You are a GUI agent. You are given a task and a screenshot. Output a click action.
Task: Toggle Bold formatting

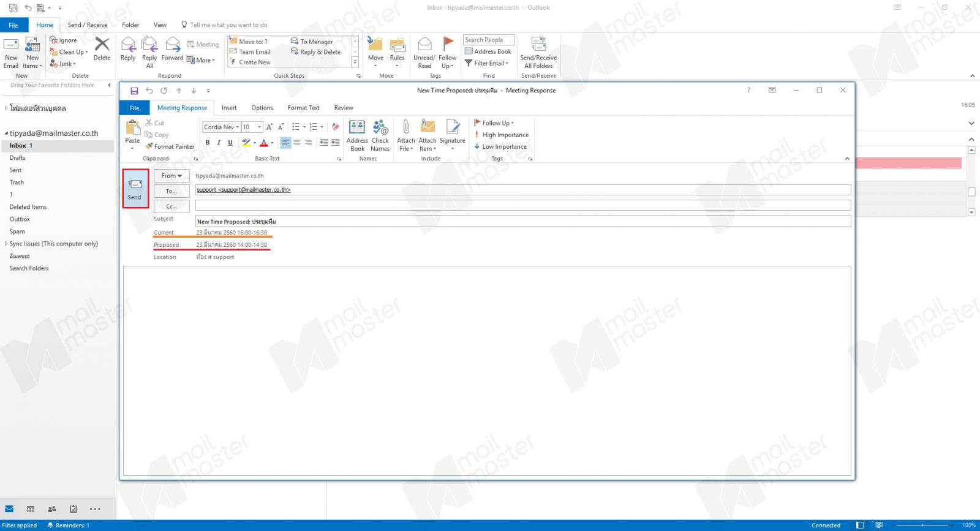point(208,143)
